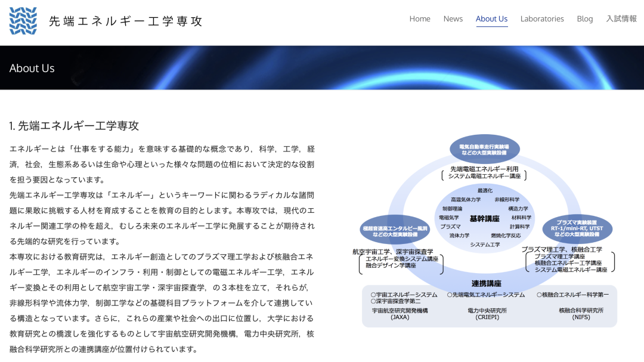The width and height of the screenshot is (644, 362).
Task: Click the 計算科学 label in the diagram
Action: click(519, 226)
